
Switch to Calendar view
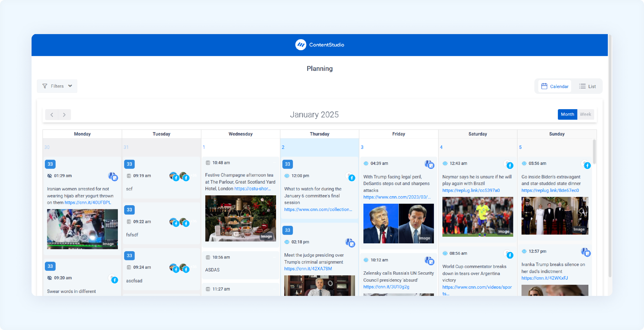coord(555,86)
